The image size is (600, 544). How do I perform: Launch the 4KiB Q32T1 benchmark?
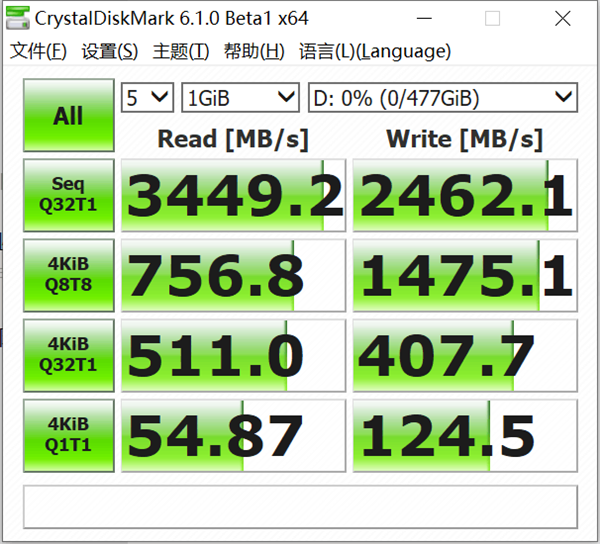click(x=68, y=354)
